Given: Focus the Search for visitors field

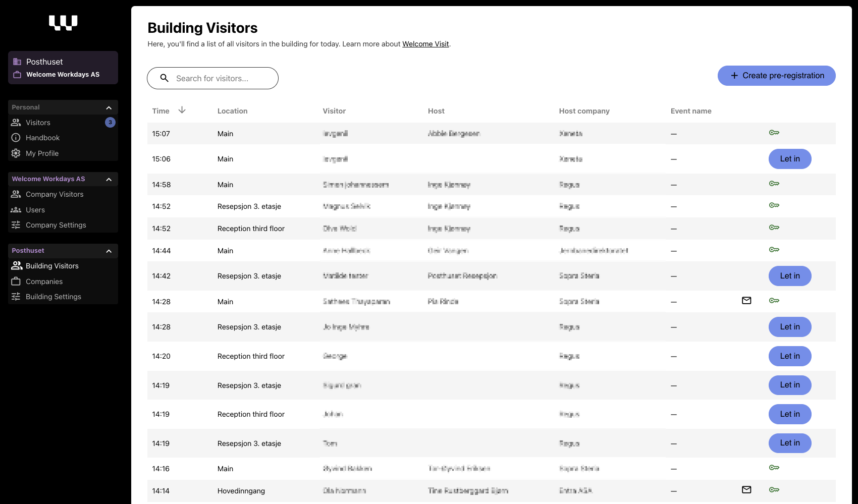Looking at the screenshot, I should [x=222, y=78].
